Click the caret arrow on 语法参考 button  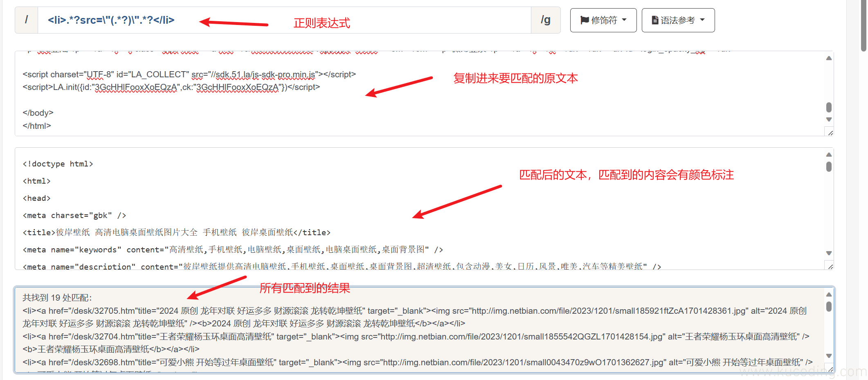coord(702,20)
